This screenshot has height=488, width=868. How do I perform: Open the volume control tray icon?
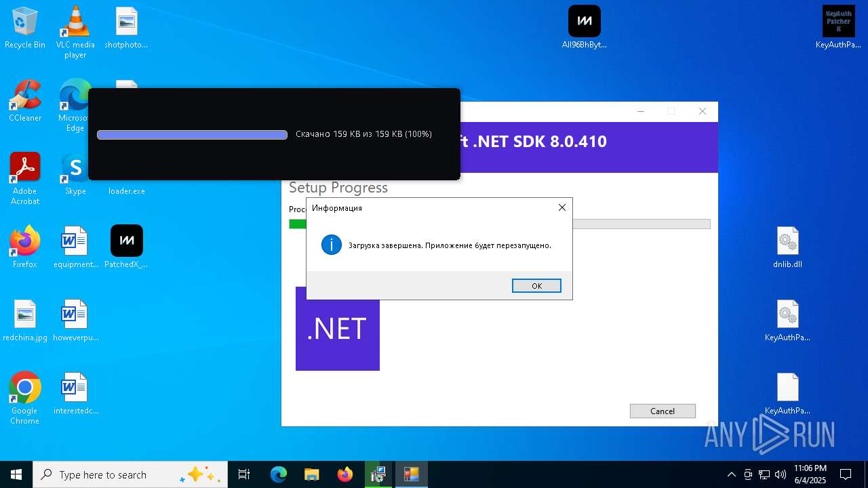(x=781, y=474)
